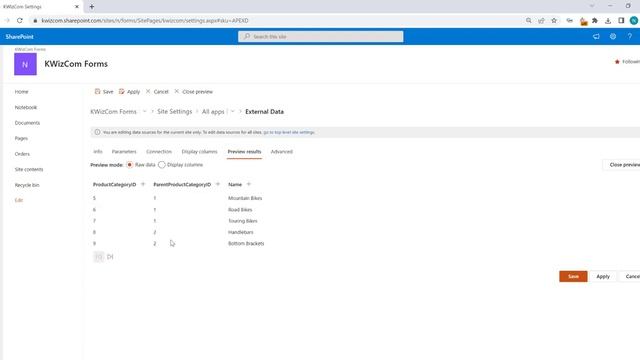Open the SharePoint settings gear
The height and width of the screenshot is (360, 640).
coord(613,36)
